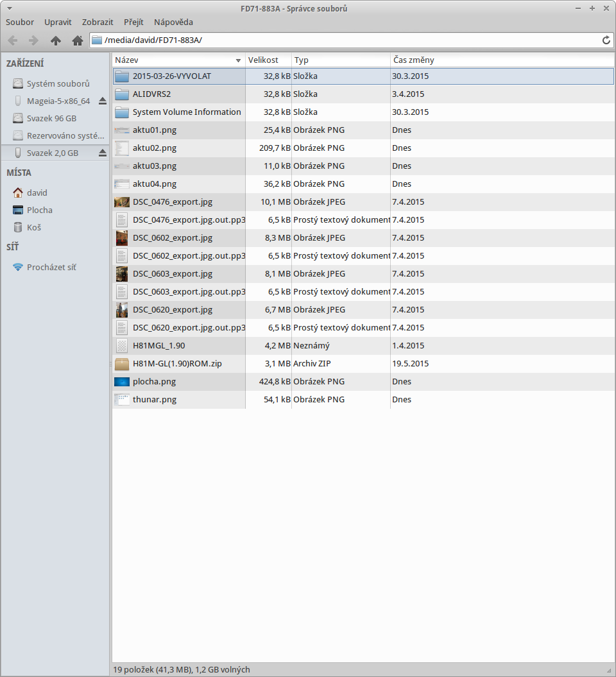This screenshot has height=677, width=616.
Task: Eject the Mageia-5-x86_64 device
Action: [102, 101]
